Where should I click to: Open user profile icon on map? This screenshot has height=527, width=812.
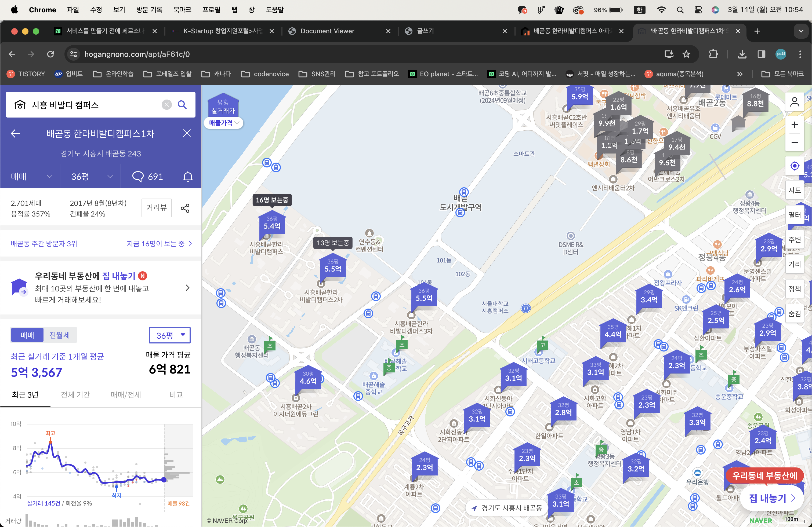point(795,102)
